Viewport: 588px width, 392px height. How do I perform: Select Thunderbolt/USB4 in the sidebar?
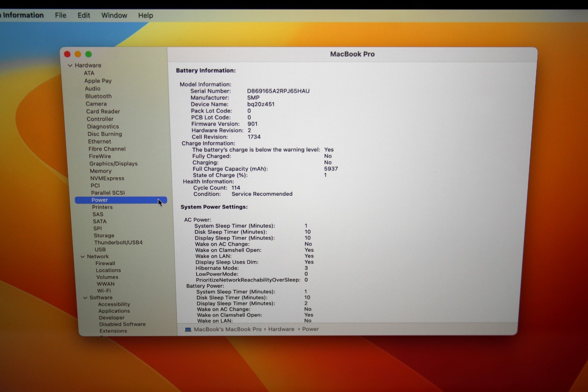(118, 242)
